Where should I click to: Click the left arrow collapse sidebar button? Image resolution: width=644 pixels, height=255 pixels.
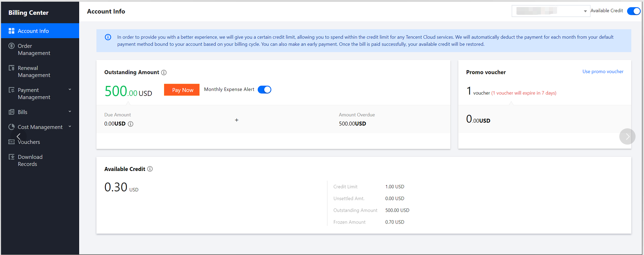[x=19, y=136]
